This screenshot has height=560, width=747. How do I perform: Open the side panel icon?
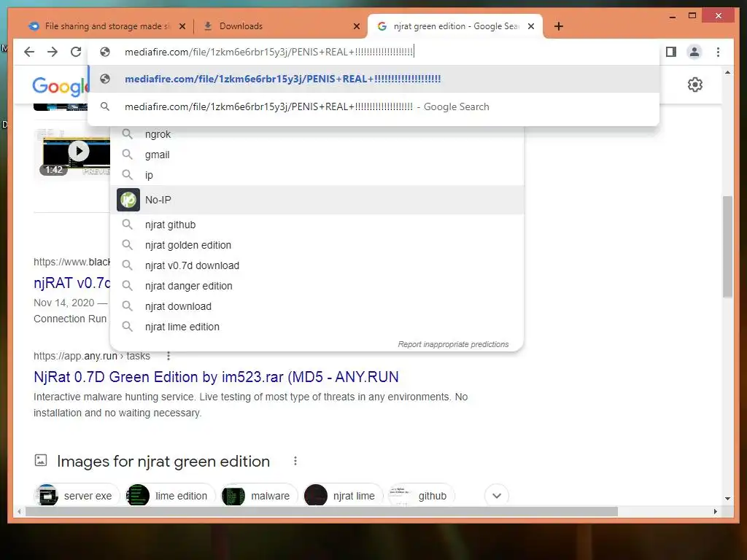[x=671, y=52]
